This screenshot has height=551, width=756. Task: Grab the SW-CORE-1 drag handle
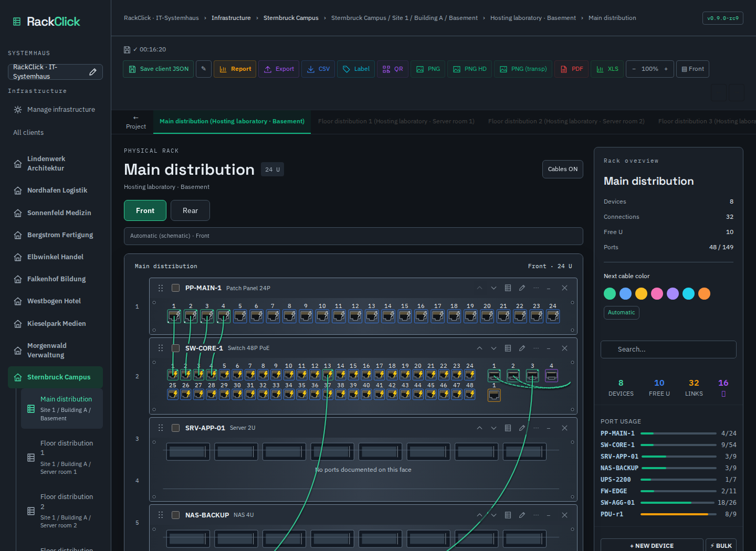coord(161,348)
